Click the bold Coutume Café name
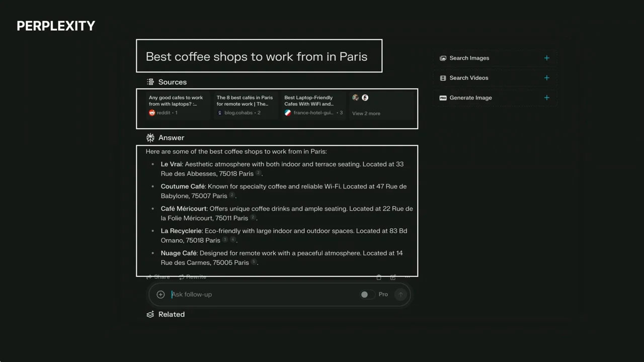The image size is (644, 362). tap(183, 187)
